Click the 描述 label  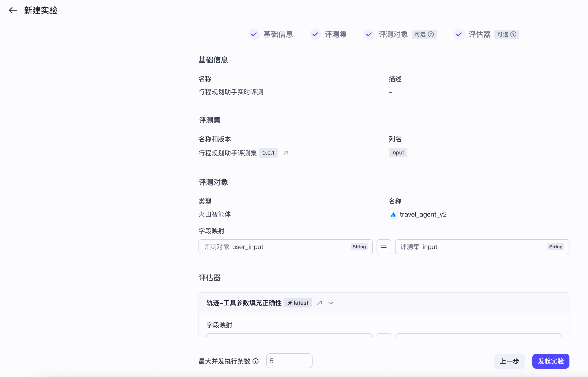click(395, 79)
